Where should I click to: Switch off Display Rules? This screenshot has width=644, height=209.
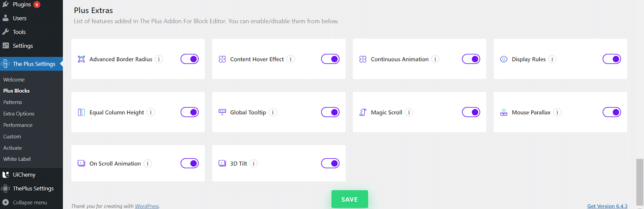point(612,59)
